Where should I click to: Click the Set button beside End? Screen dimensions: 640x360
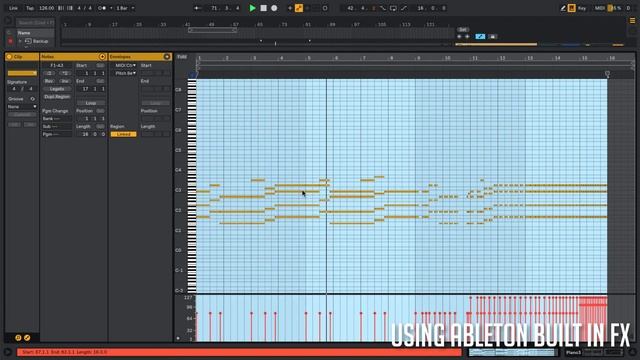[x=100, y=81]
